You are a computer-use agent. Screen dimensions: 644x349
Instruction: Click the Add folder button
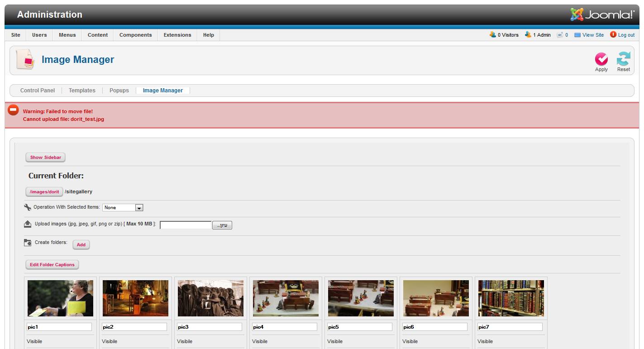point(81,245)
